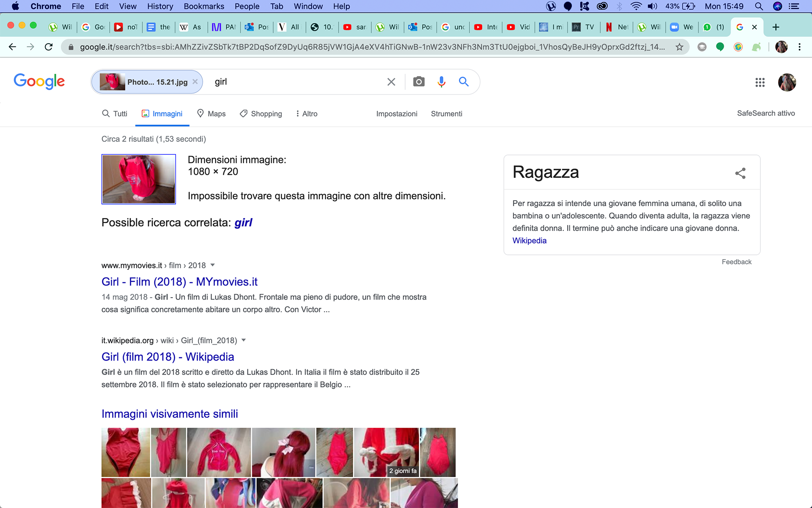Open the similar image marked 2 giorni fa
Viewport: 812px width, 508px height.
[x=386, y=452]
